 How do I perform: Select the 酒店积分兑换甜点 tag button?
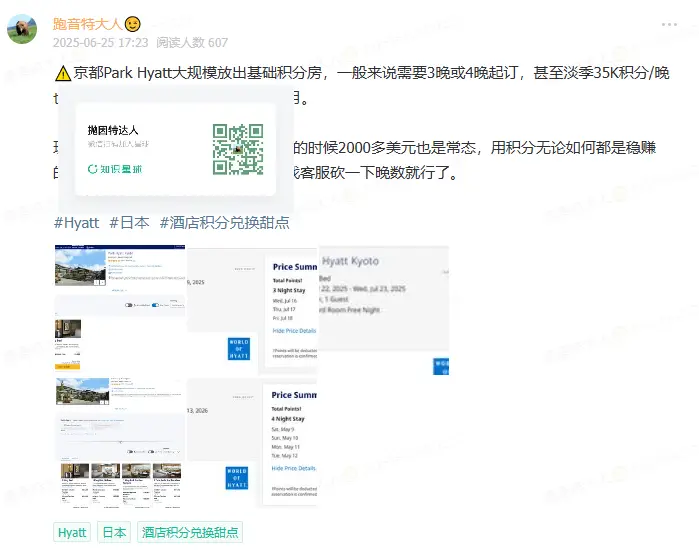pos(190,532)
